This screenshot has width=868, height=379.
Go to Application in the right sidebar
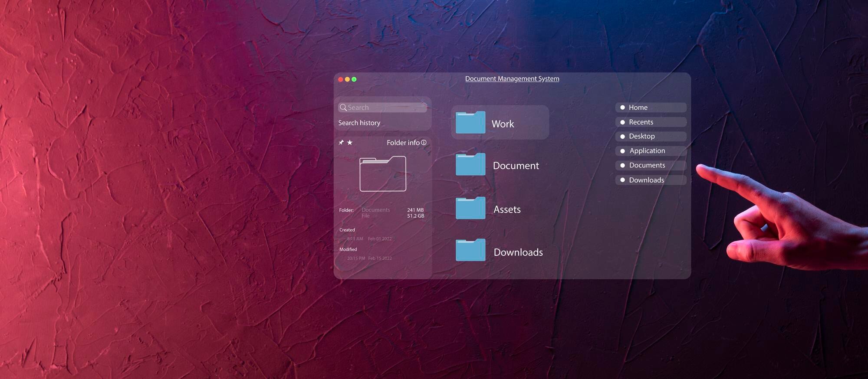(647, 151)
